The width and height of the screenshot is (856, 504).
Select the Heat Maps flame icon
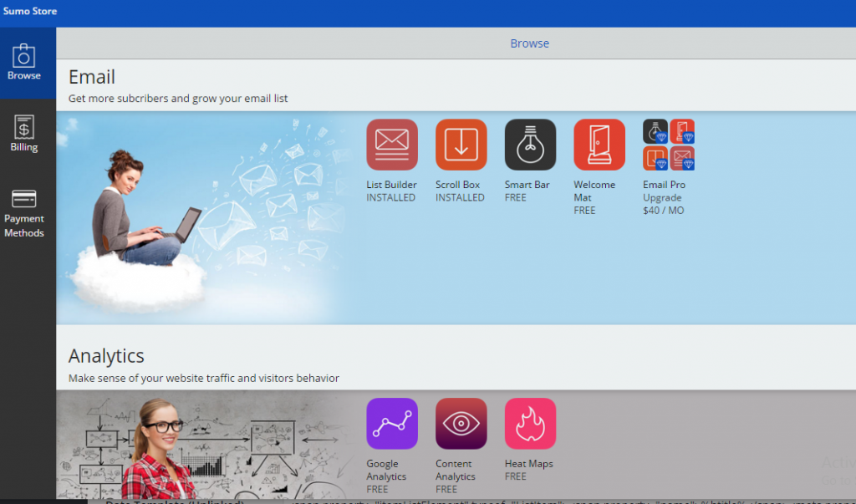click(530, 424)
